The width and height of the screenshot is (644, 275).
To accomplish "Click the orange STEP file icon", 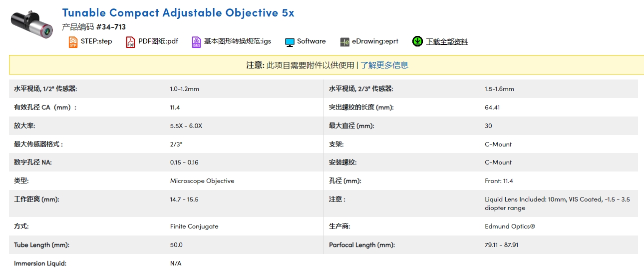I will click(73, 42).
